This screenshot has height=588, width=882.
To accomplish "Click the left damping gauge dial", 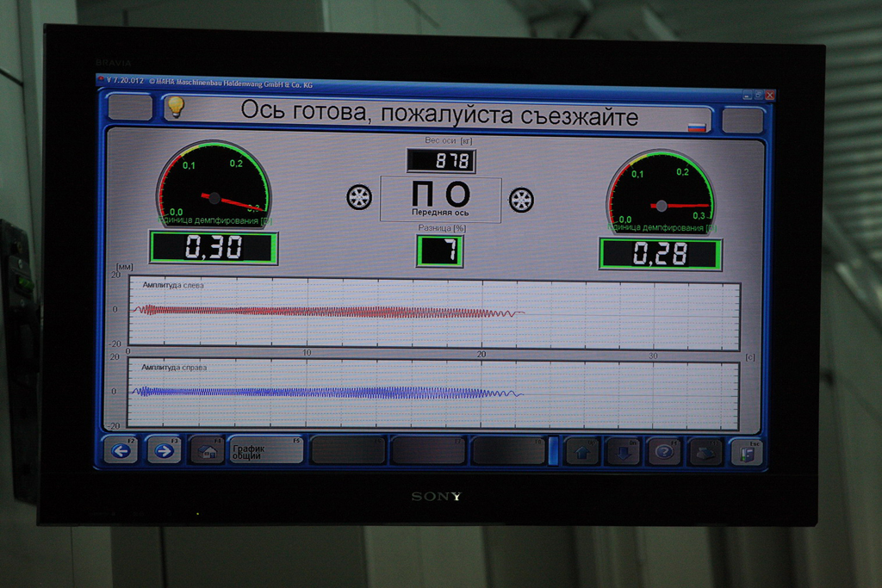I will (x=214, y=183).
